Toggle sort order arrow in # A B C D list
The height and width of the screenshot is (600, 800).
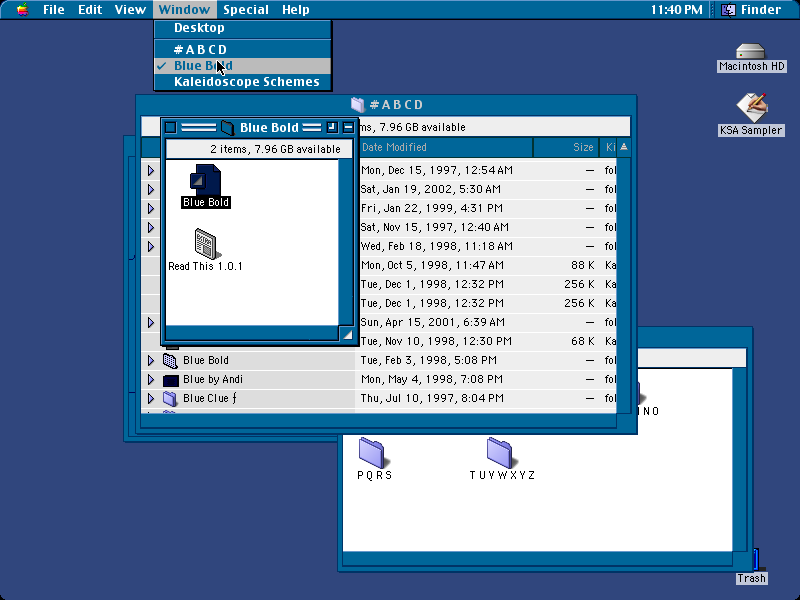(623, 147)
